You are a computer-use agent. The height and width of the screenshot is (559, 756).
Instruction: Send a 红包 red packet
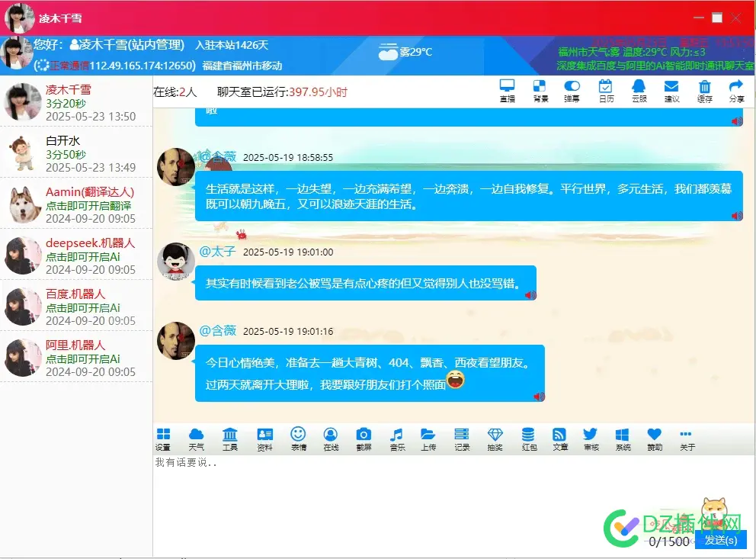[529, 439]
